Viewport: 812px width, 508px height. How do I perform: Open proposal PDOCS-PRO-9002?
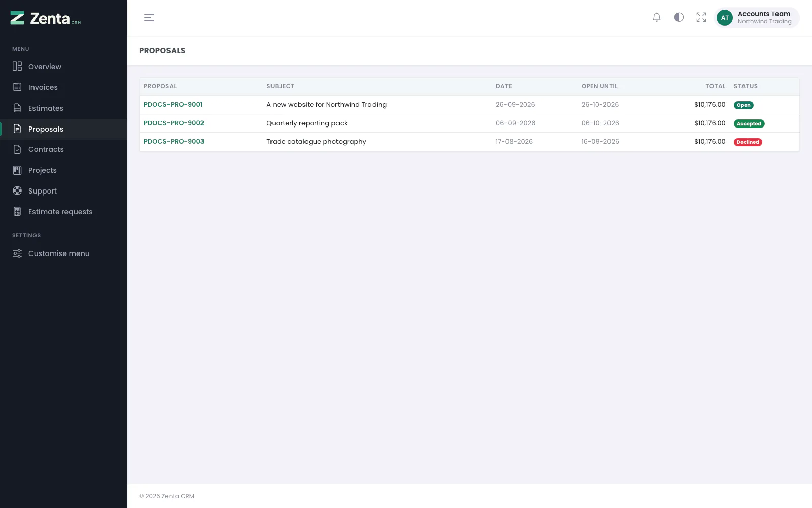[174, 123]
